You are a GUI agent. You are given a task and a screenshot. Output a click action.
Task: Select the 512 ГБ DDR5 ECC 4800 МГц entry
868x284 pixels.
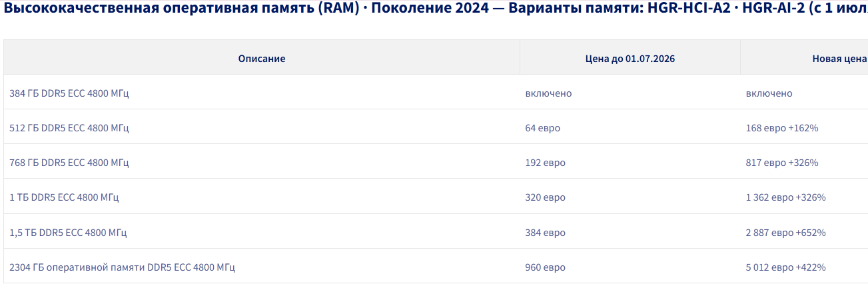69,128
